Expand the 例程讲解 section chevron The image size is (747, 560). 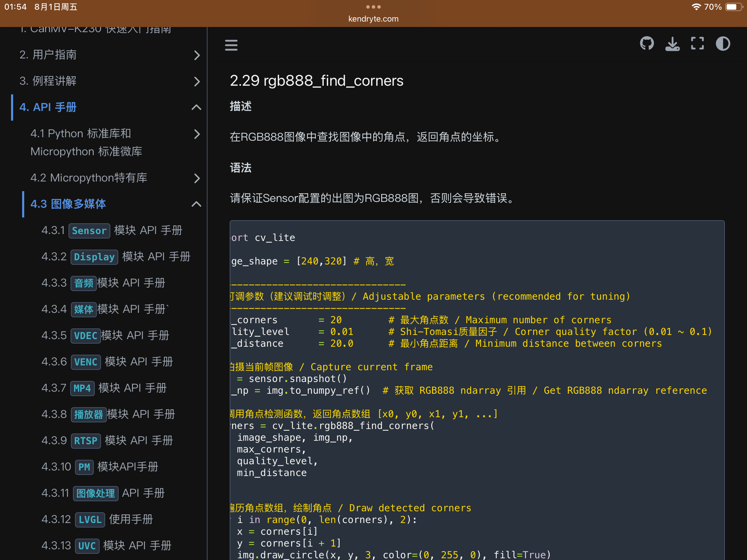[x=197, y=81]
